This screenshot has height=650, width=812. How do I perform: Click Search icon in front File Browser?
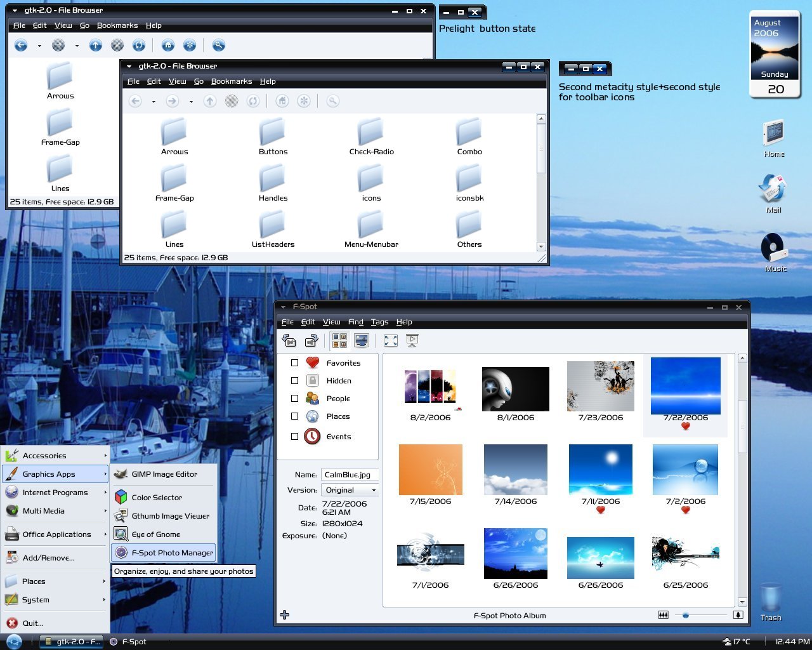332,101
